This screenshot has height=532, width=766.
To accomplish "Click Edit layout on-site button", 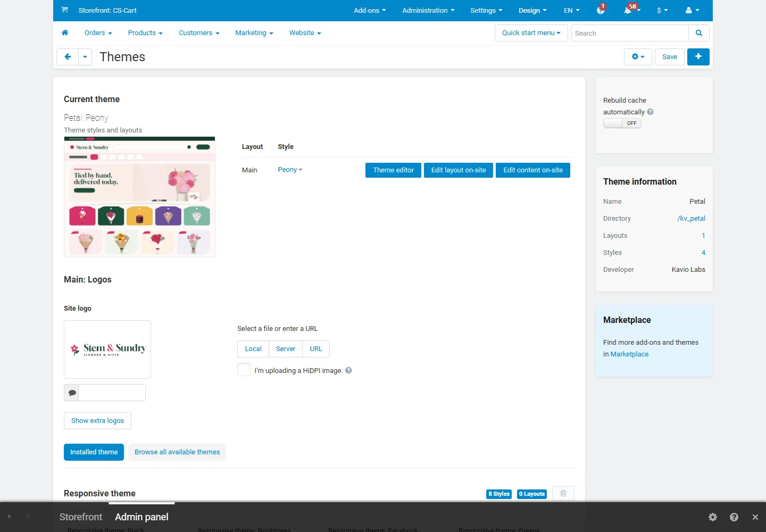I will (459, 170).
